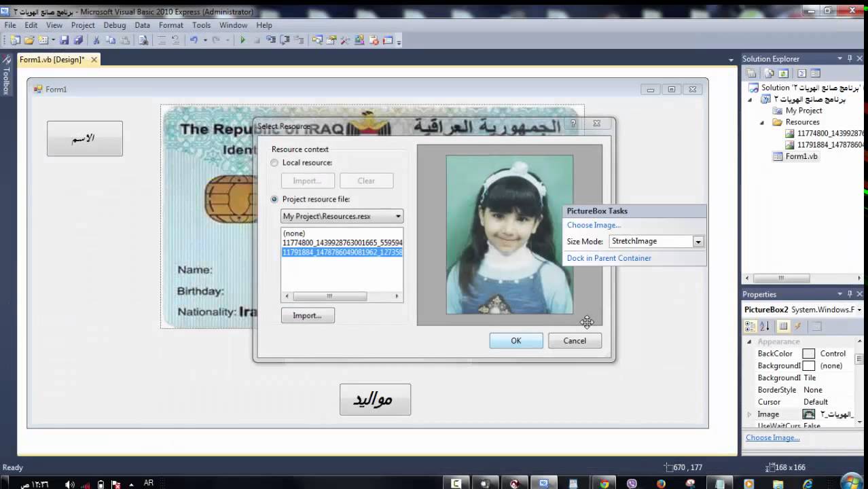Click Dock in Parent Container link

coord(609,258)
